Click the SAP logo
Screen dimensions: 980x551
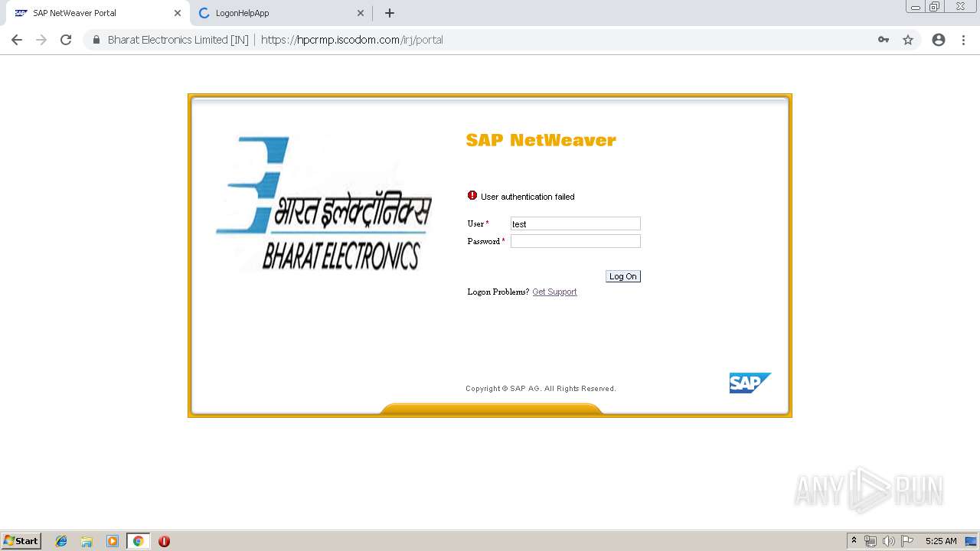[750, 383]
